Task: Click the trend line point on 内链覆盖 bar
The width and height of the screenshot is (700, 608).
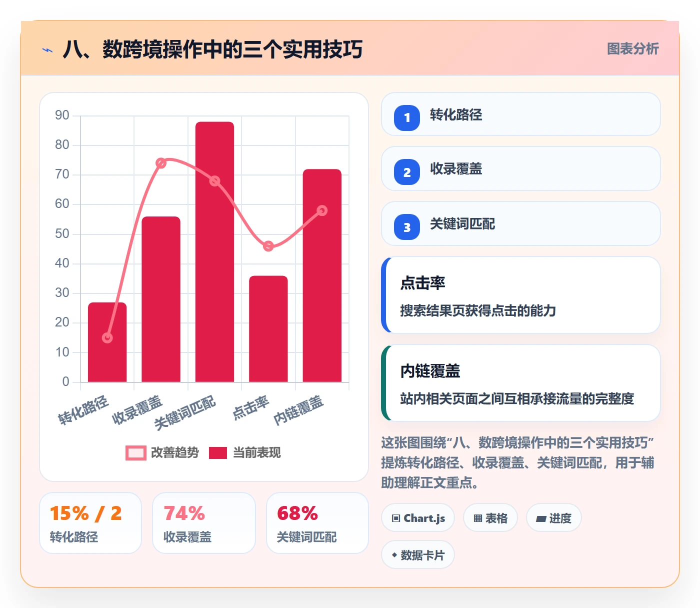Action: pyautogui.click(x=322, y=210)
